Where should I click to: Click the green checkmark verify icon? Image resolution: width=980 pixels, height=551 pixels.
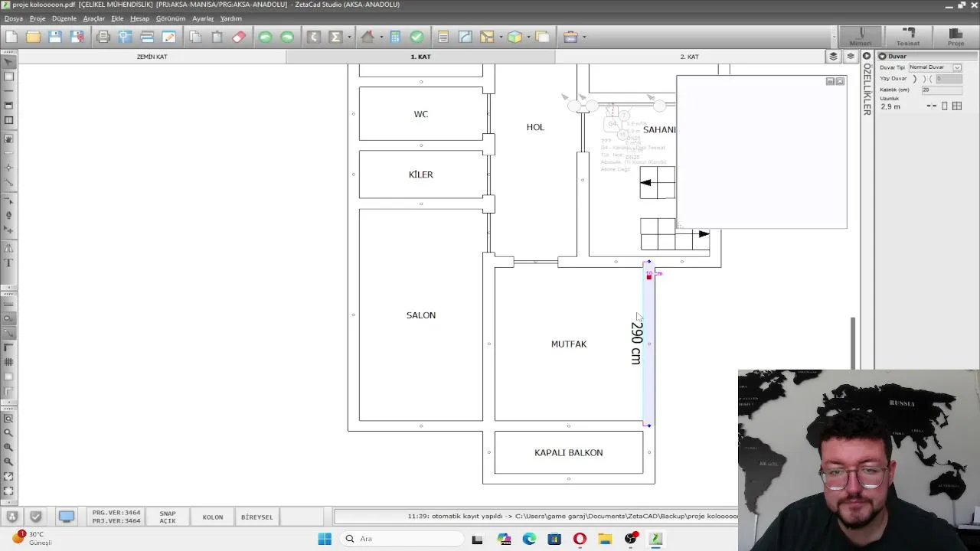pyautogui.click(x=416, y=37)
